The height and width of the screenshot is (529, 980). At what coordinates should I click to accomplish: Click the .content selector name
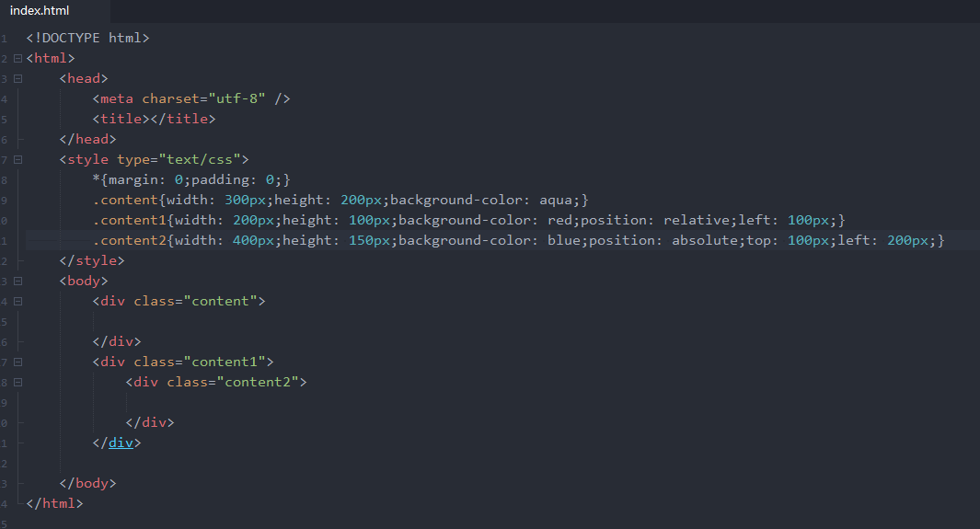[x=125, y=200]
